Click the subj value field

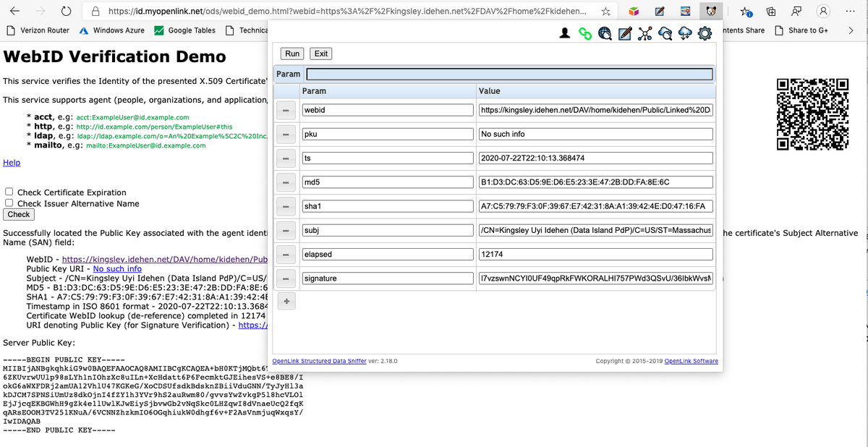[595, 231]
